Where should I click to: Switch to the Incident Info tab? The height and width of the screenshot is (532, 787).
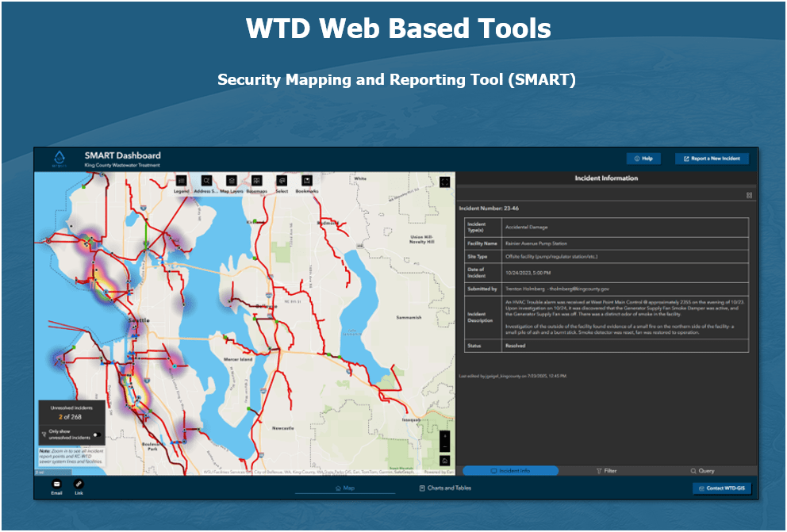(x=510, y=471)
